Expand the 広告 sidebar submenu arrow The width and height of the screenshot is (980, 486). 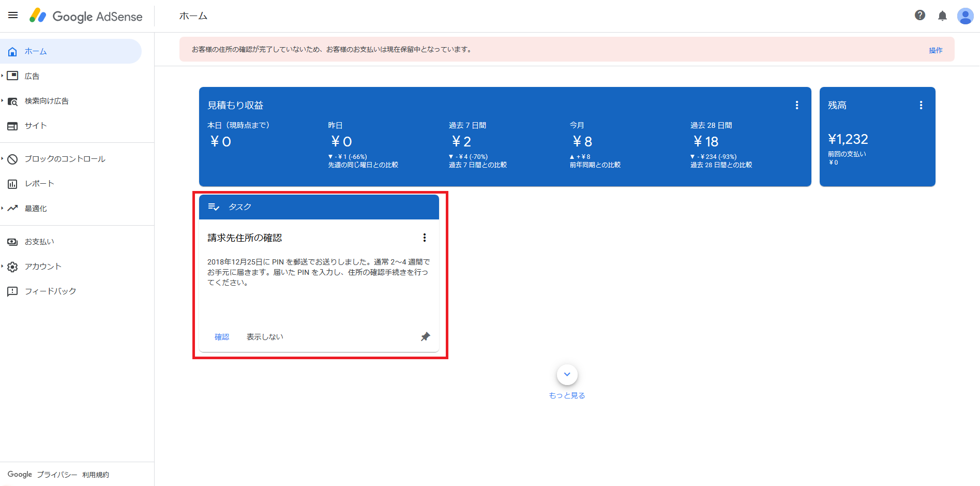point(2,76)
